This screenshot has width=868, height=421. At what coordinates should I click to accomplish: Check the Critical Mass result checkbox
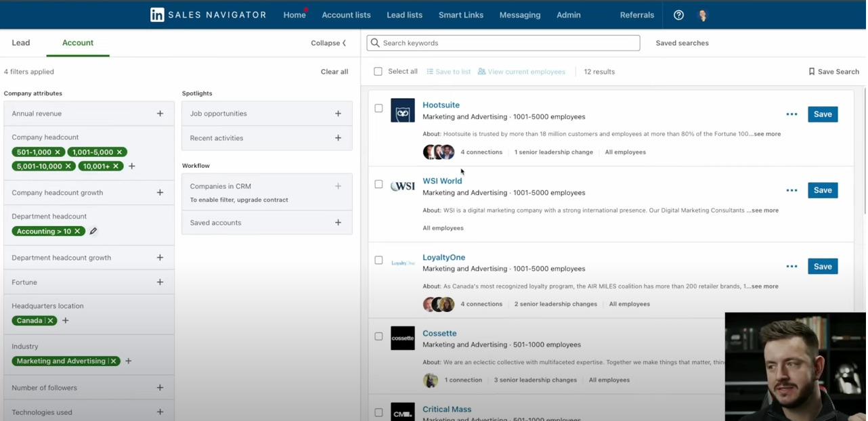tap(378, 412)
